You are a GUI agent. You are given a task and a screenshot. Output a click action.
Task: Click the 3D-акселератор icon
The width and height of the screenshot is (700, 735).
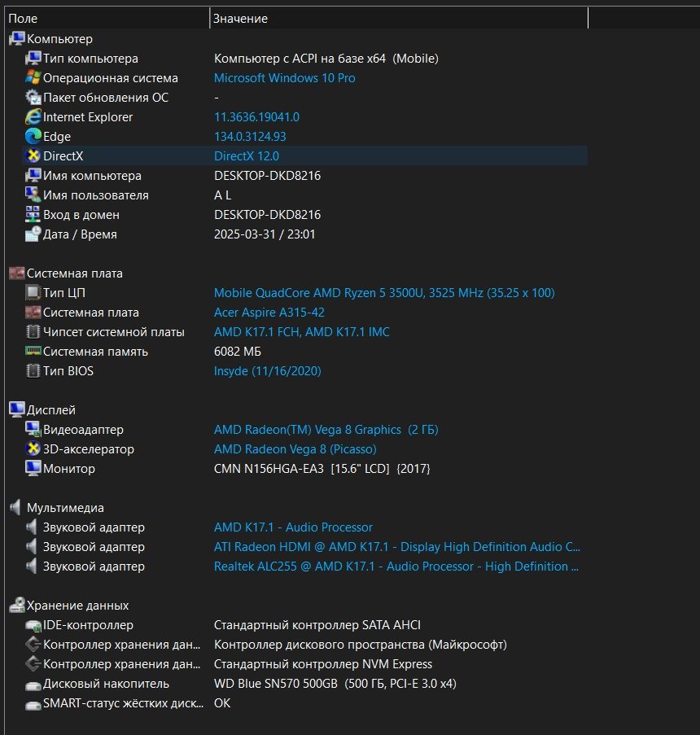(x=33, y=448)
